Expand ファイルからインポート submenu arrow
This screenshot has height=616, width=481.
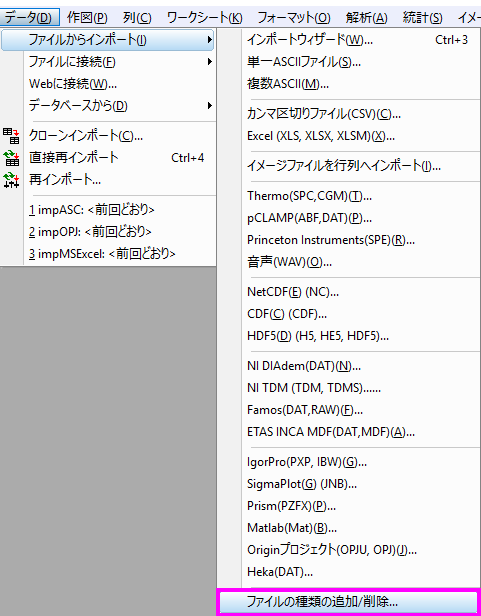(210, 40)
